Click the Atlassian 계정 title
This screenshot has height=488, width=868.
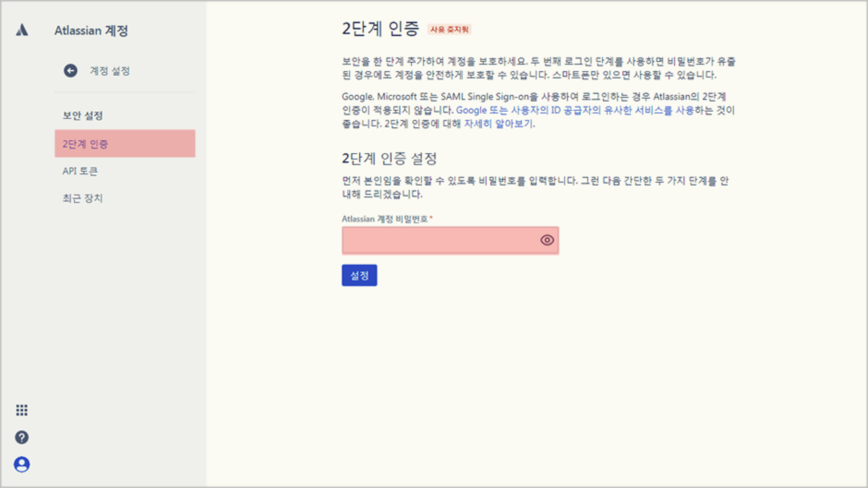click(x=91, y=30)
